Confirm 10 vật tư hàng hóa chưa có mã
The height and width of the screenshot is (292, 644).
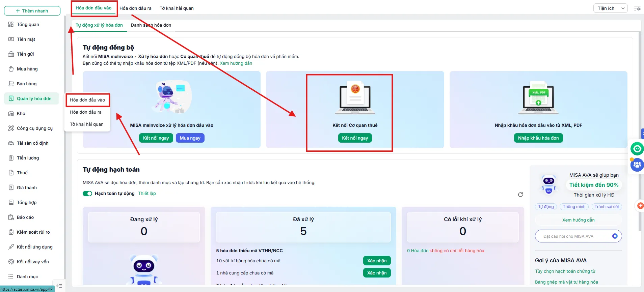tap(377, 261)
